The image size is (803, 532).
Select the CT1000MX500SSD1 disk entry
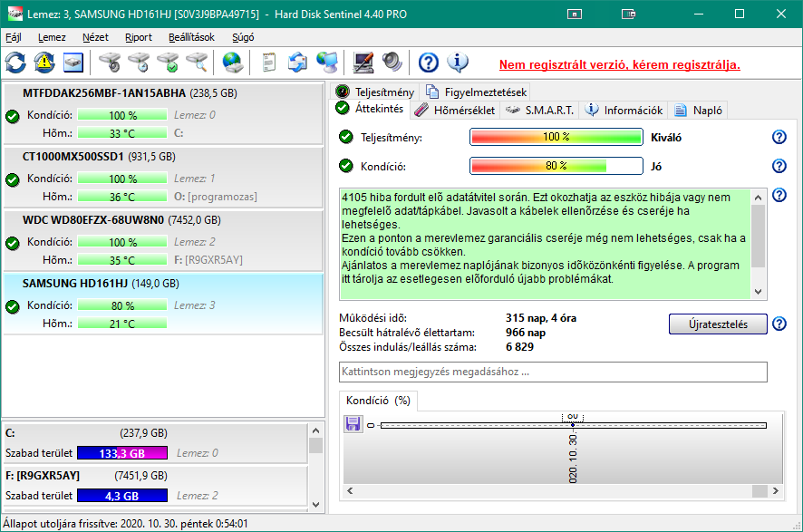(x=163, y=177)
